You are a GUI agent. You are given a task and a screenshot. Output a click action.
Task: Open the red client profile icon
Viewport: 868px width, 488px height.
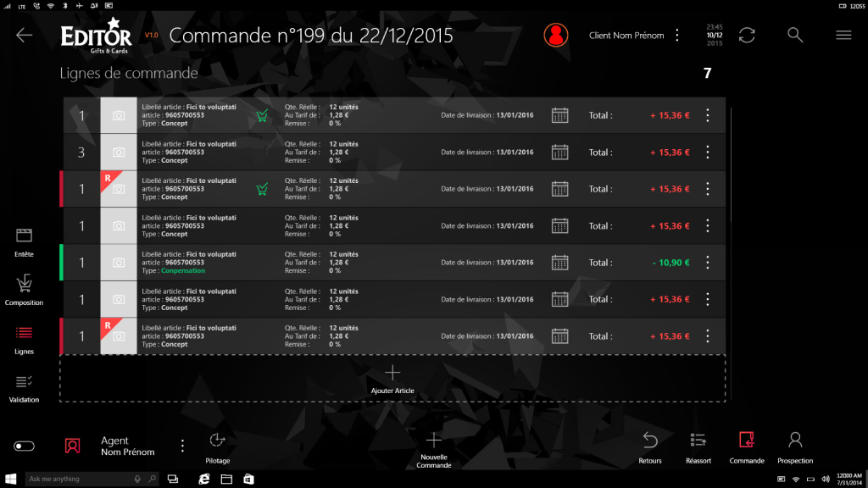click(556, 35)
